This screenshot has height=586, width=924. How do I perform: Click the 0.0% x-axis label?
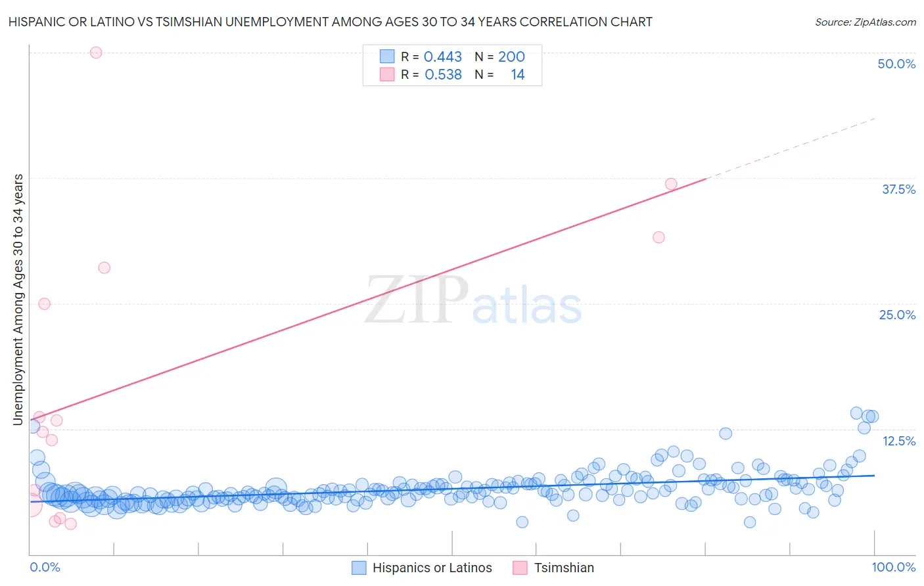[x=45, y=567]
